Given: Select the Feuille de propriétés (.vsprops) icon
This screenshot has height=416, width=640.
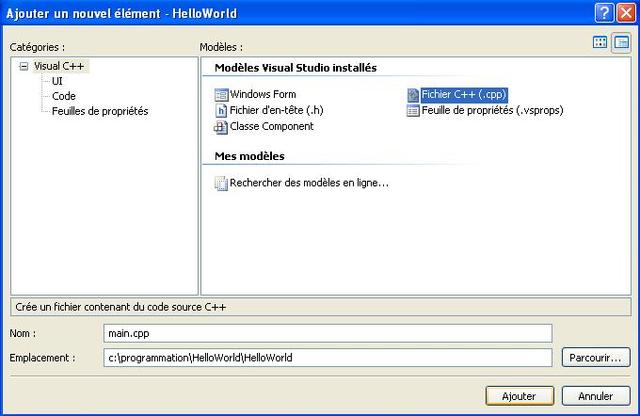Looking at the screenshot, I should pos(413,111).
